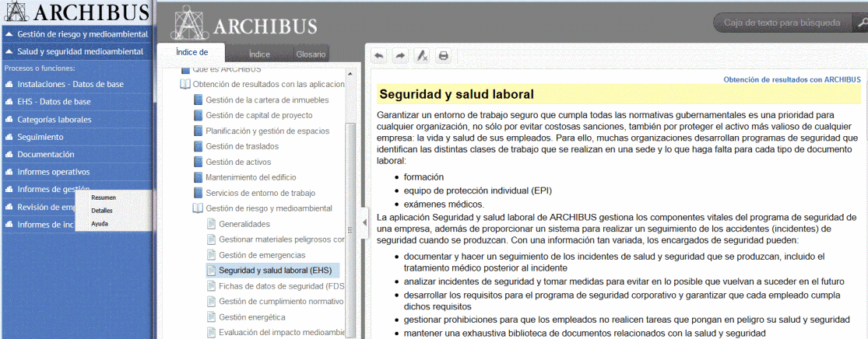Screen dimensions: 868x339
Task: Follow 'Obtención de resultados con ARCHIBUS' link
Action: [x=792, y=79]
